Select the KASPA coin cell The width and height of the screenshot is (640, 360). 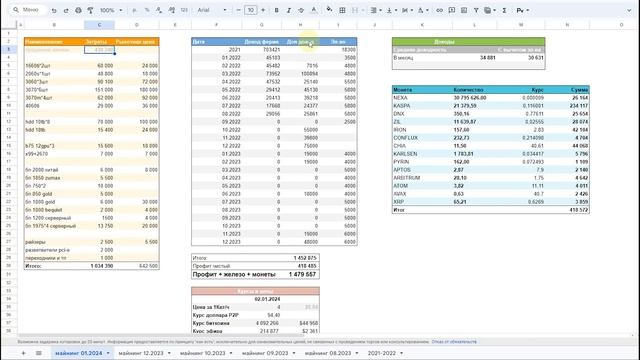pos(422,106)
